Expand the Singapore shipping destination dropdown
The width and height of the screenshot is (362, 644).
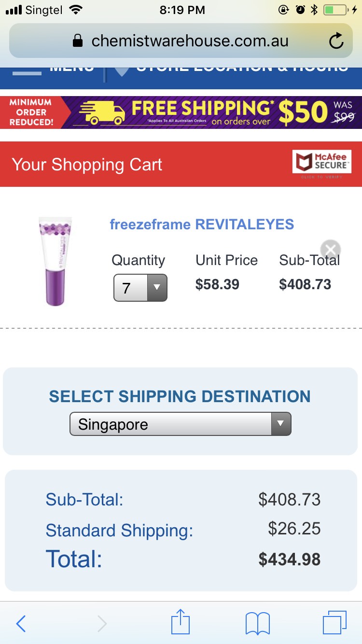(x=181, y=424)
